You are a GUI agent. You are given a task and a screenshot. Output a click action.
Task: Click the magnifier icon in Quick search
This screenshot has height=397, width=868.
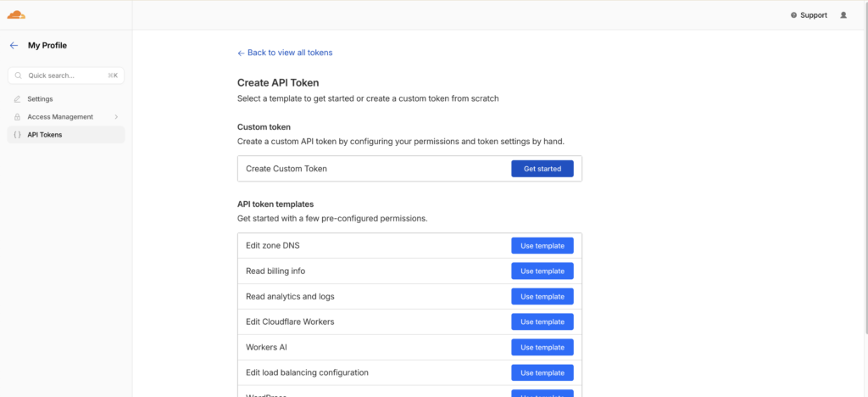pos(19,75)
